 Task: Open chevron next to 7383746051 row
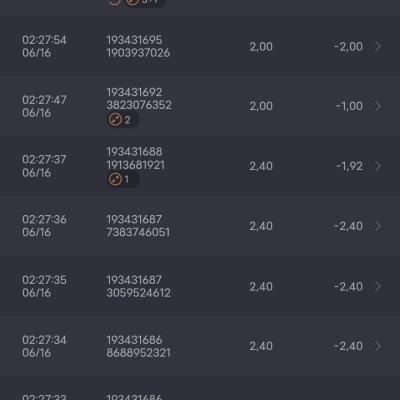point(378,226)
